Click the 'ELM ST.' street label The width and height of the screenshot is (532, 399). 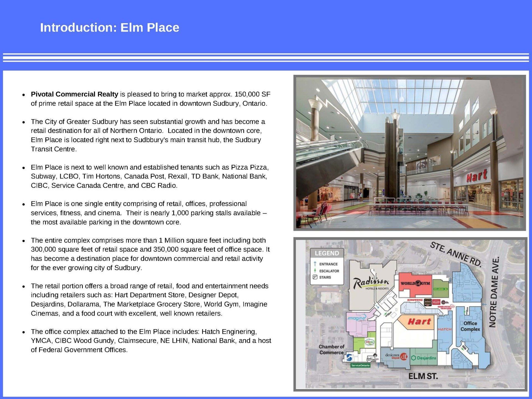pos(423,376)
